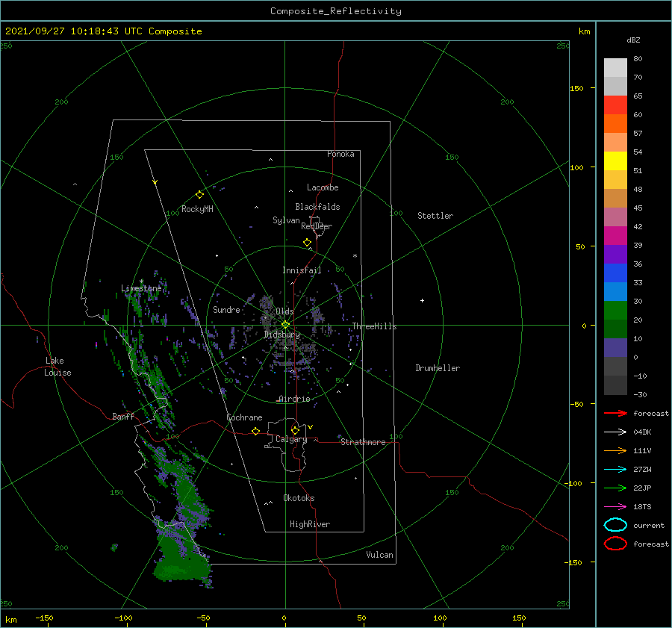Click the Sylvan label
672x628 pixels.
point(286,220)
